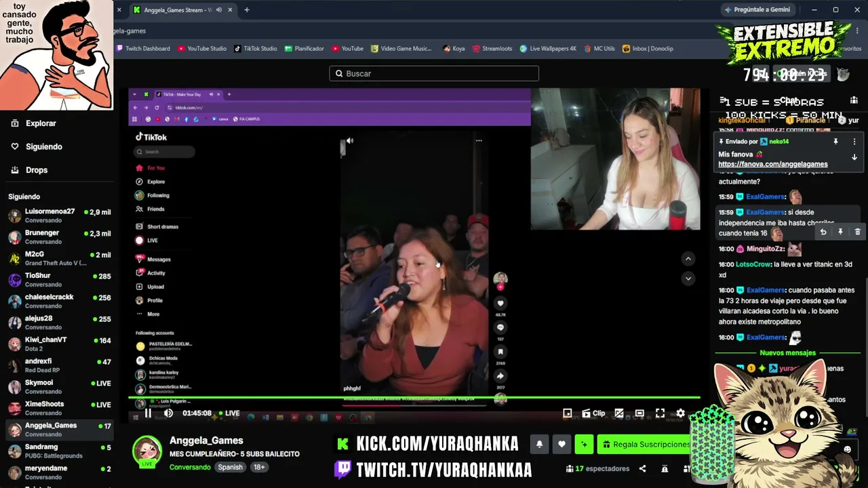Enter fullscreen in the stream player
The image size is (868, 488).
(660, 413)
